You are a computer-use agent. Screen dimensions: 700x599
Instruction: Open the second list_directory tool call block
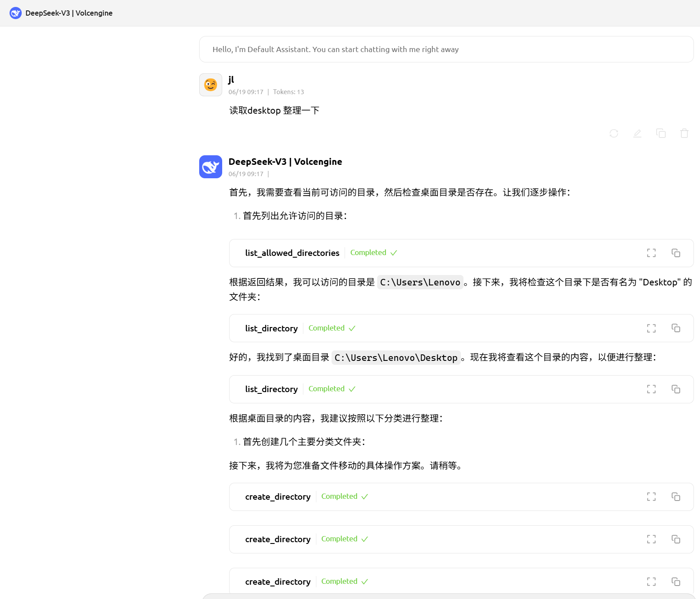coord(461,389)
